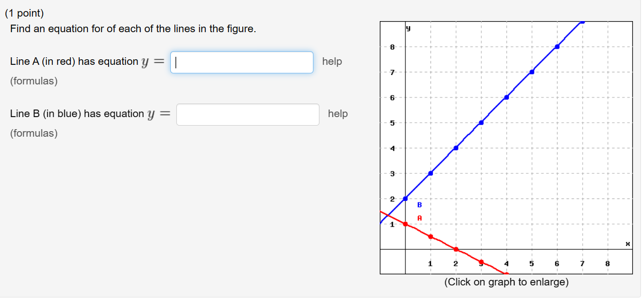Click the red A label on the graph

click(419, 218)
